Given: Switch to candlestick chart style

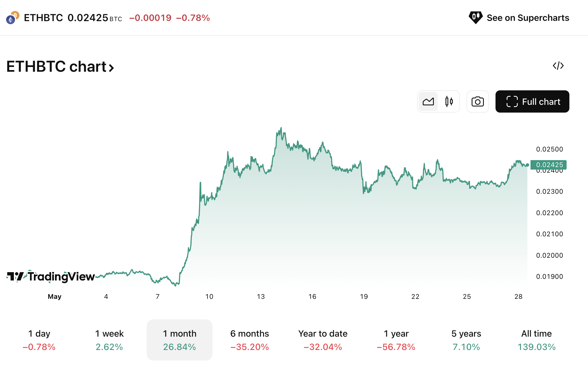Looking at the screenshot, I should pyautogui.click(x=449, y=101).
